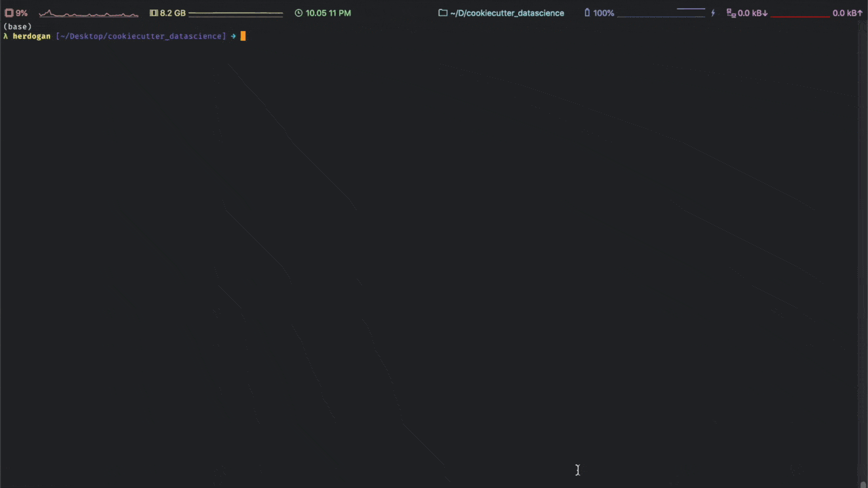Click the prompt arrow symbol

pos(233,36)
